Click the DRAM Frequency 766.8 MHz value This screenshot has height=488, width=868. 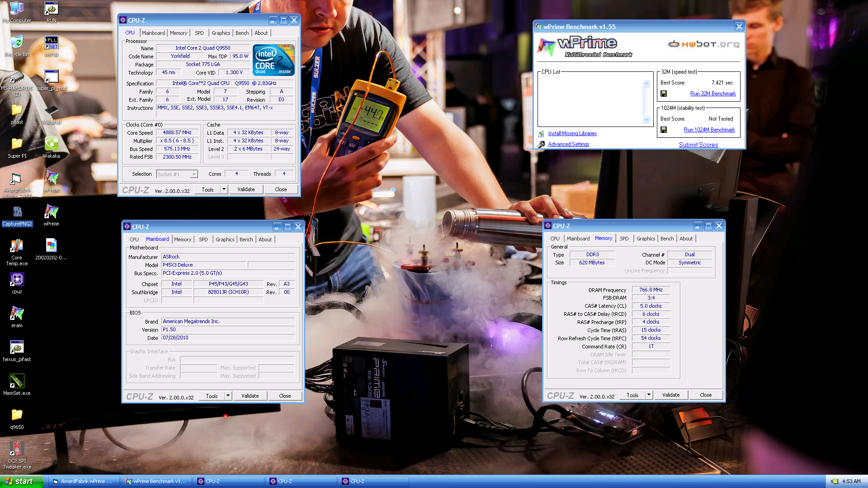pyautogui.click(x=651, y=290)
